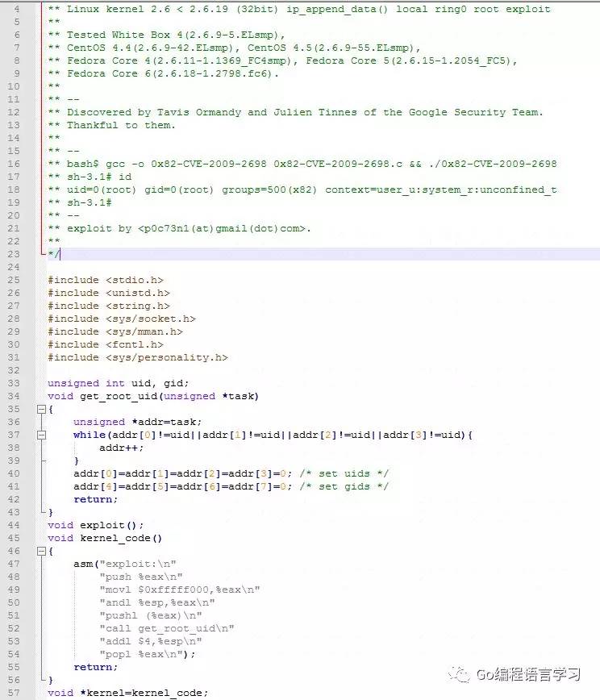This screenshot has width=600, height=700.
Task: Click the '#include <fcntl.h>' line
Action: [x=106, y=344]
